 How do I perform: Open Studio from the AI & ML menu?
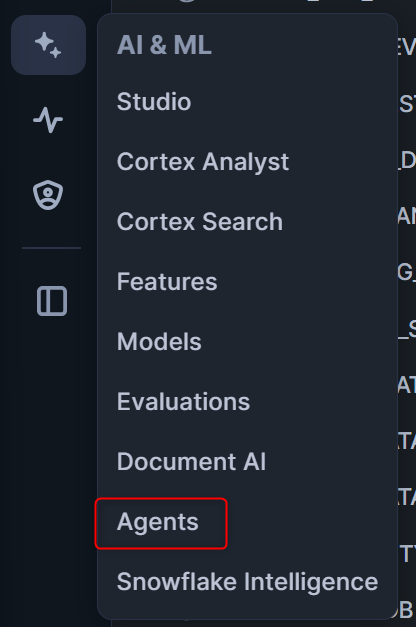(x=154, y=102)
